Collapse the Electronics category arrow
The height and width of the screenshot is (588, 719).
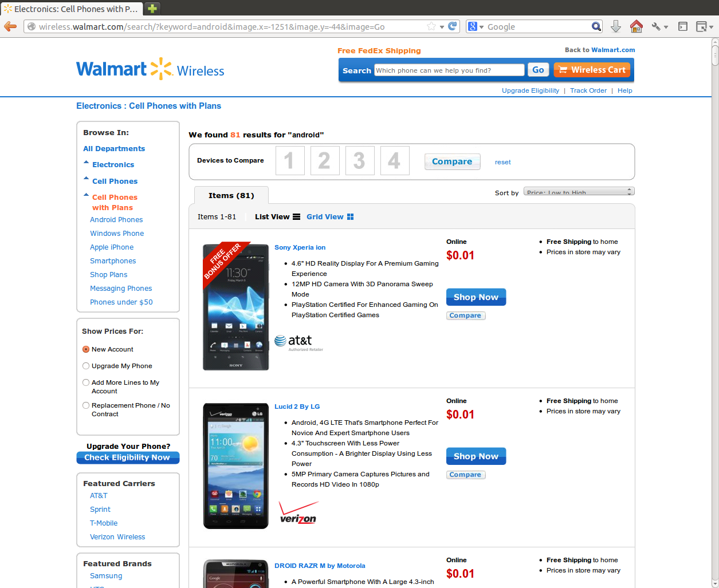tap(86, 163)
